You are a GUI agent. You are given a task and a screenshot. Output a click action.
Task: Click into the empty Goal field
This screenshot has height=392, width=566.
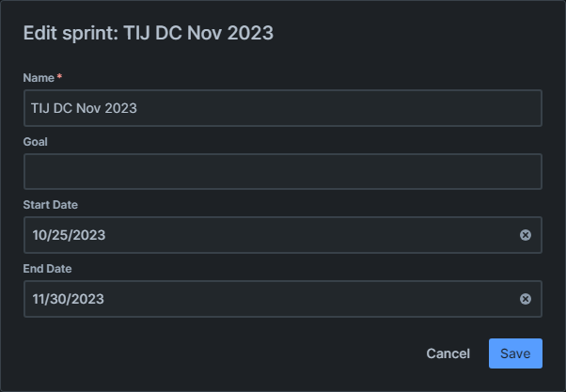pos(283,171)
